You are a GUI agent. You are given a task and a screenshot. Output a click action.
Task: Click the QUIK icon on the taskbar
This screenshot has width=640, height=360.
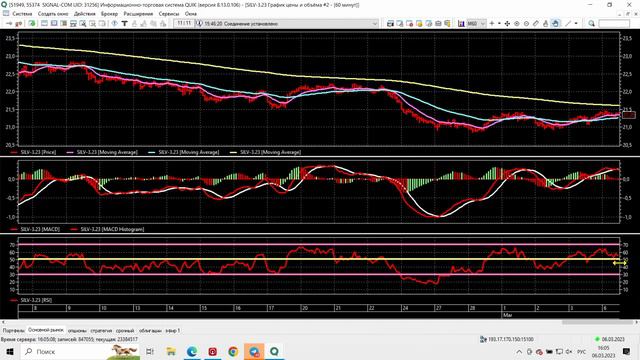point(274,351)
